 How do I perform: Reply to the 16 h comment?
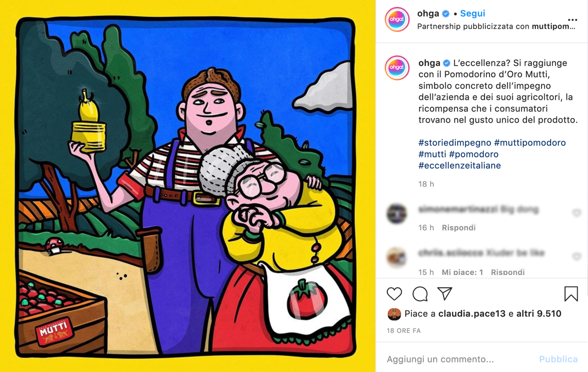458,227
